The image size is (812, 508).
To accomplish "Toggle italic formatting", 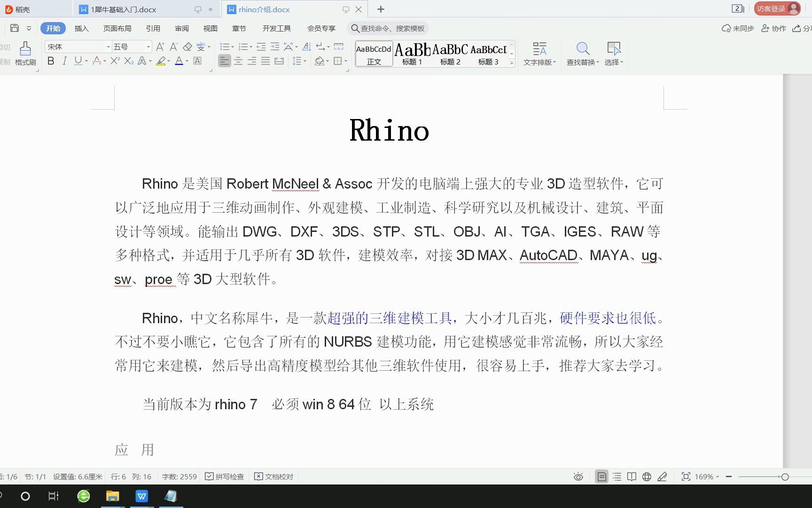I will click(64, 61).
